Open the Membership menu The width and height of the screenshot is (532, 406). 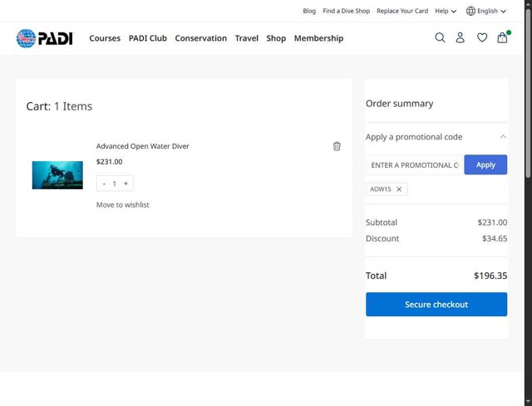coord(318,38)
